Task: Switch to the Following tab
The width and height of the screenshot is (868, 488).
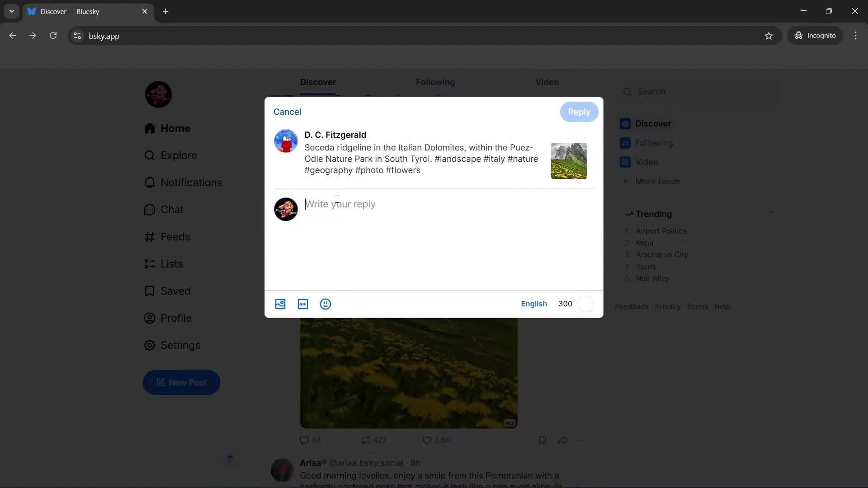Action: coord(435,82)
